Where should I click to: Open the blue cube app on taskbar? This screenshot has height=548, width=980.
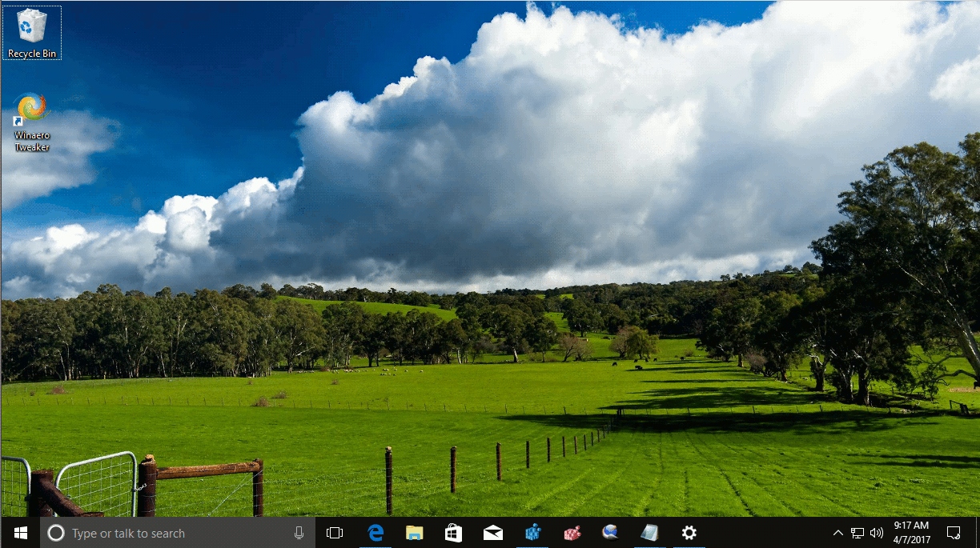click(532, 532)
